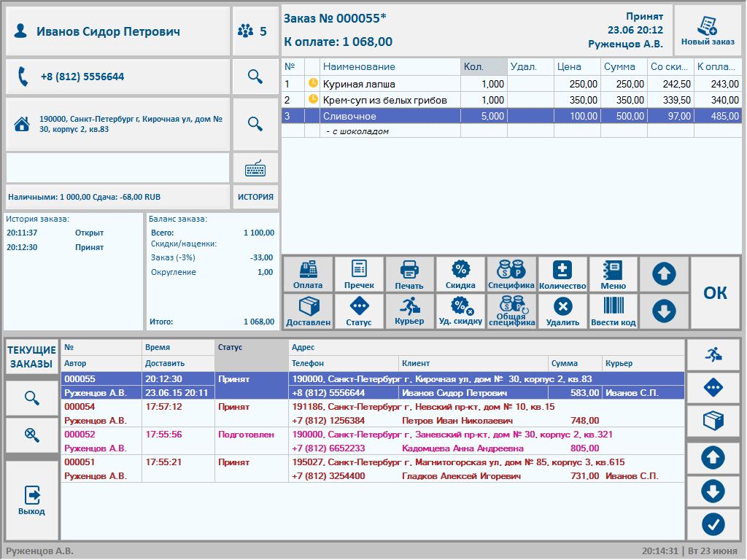Viewport: 747px width, 560px height.
Task: Exit using the Выход button
Action: [x=32, y=500]
